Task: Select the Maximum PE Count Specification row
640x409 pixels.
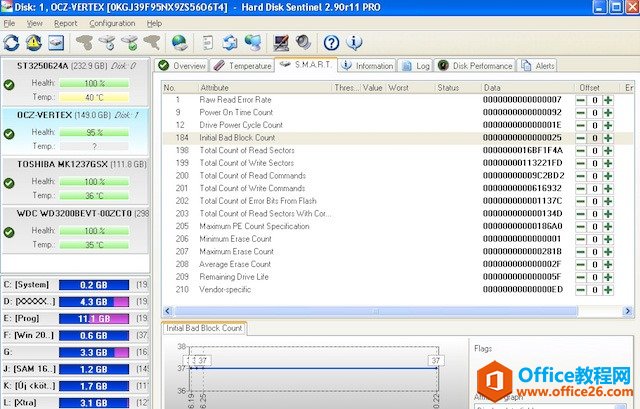Action: click(x=398, y=226)
